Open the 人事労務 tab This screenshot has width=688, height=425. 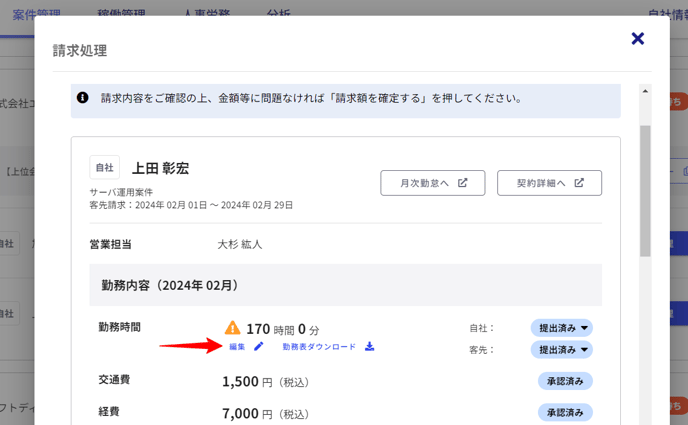click(209, 14)
